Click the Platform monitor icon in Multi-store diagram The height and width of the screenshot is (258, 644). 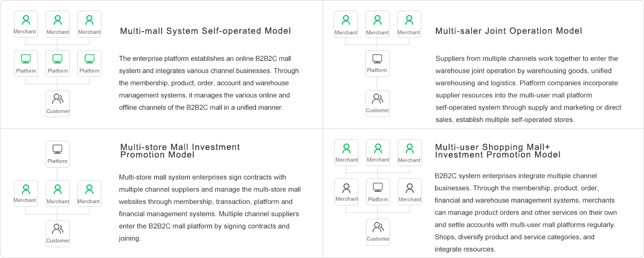click(x=57, y=154)
